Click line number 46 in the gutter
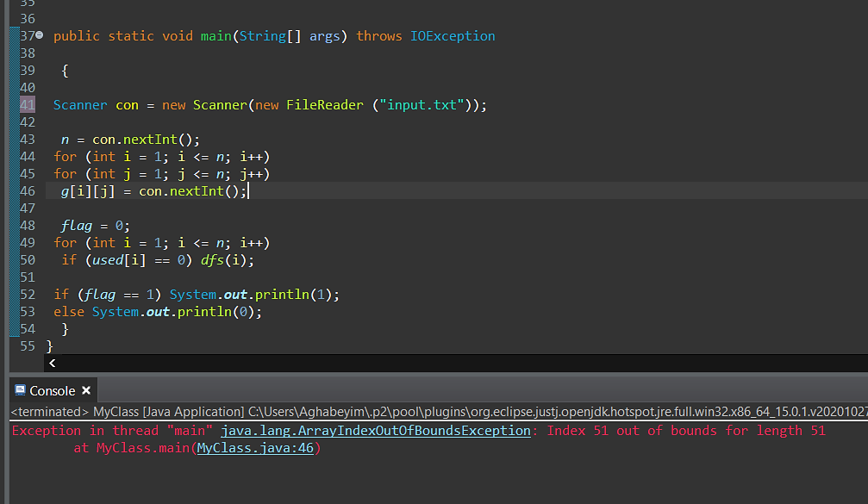 coord(27,191)
